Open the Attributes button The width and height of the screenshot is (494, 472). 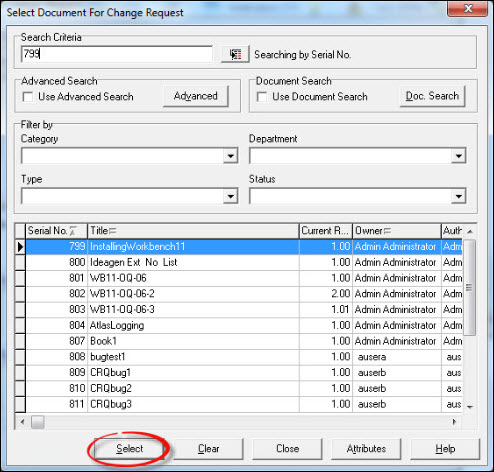[x=366, y=449]
